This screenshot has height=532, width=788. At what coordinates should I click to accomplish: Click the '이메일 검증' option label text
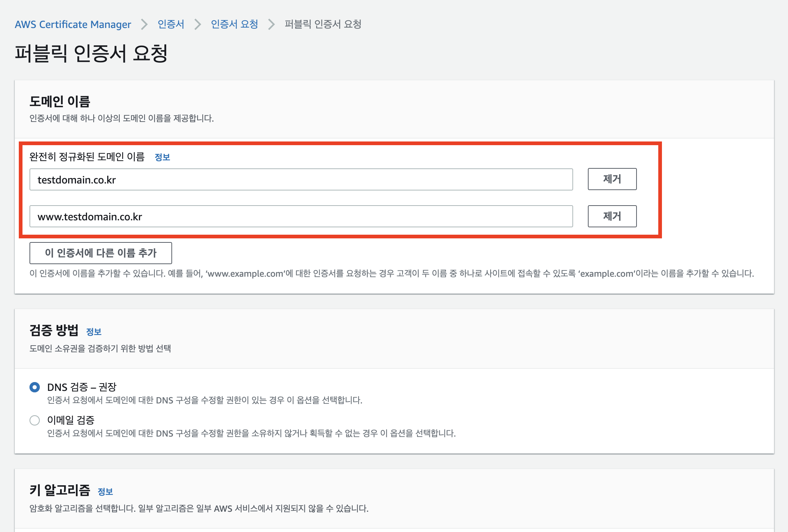click(71, 420)
